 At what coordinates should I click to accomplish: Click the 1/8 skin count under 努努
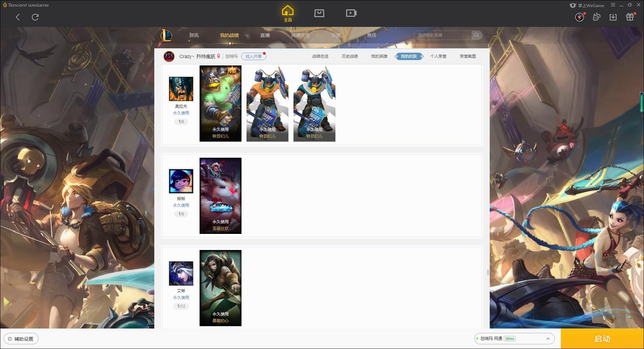[181, 214]
